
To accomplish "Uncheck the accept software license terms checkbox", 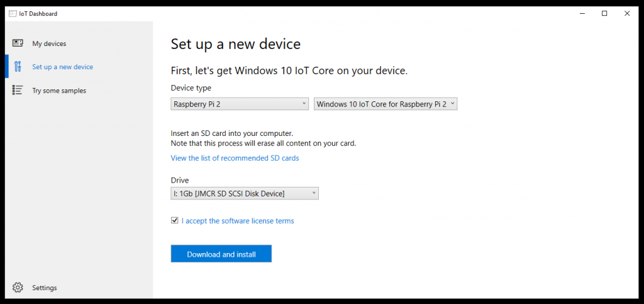I will (x=175, y=221).
